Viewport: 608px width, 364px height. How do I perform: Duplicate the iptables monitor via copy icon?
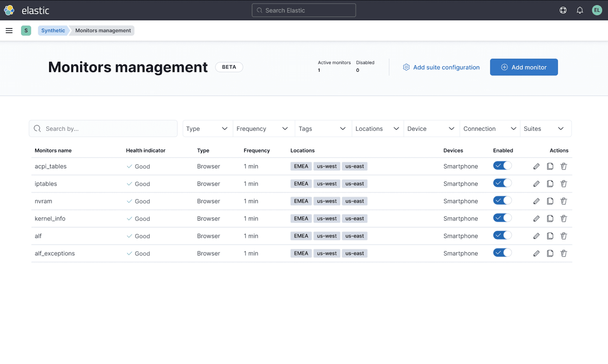tap(550, 184)
